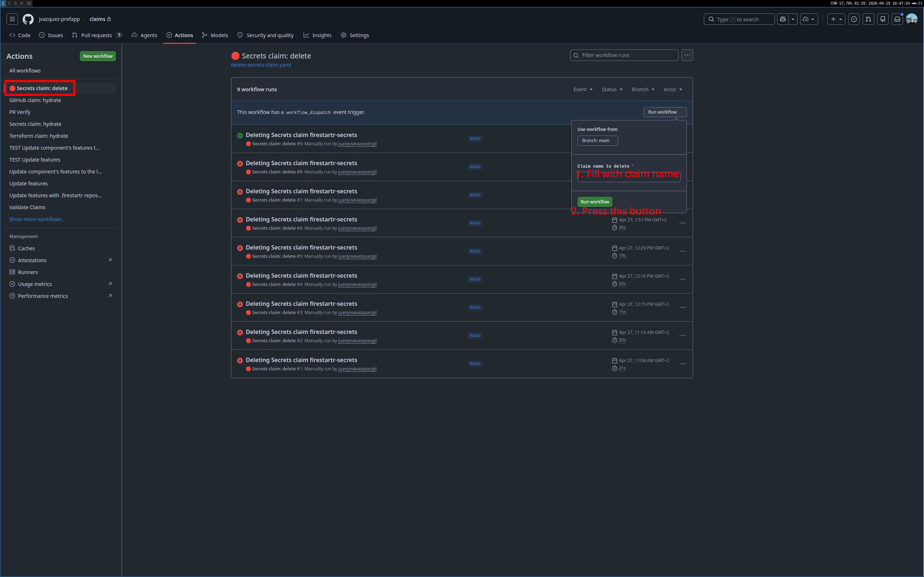Viewport: 924px width, 577px height.
Task: Open the create new plus dropdown
Action: [x=836, y=19]
